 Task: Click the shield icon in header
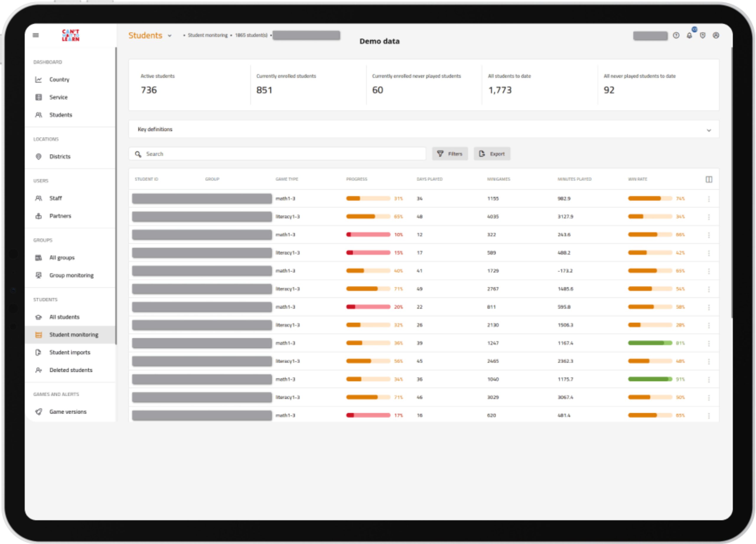click(x=703, y=36)
